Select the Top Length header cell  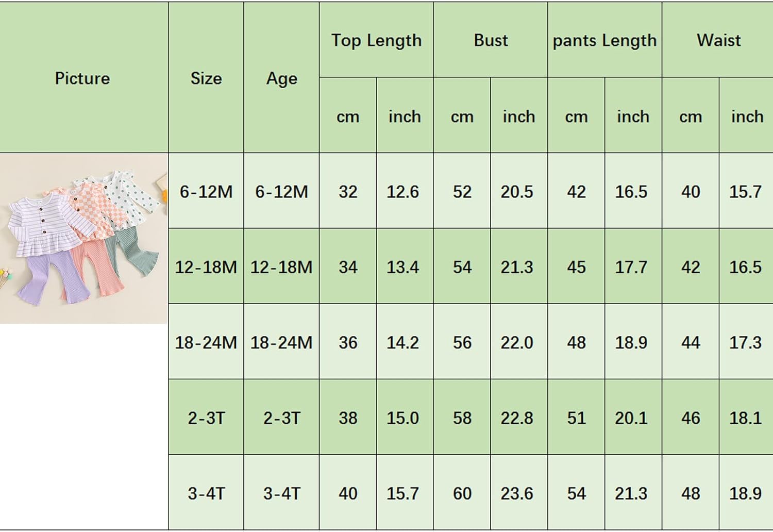coord(376,40)
